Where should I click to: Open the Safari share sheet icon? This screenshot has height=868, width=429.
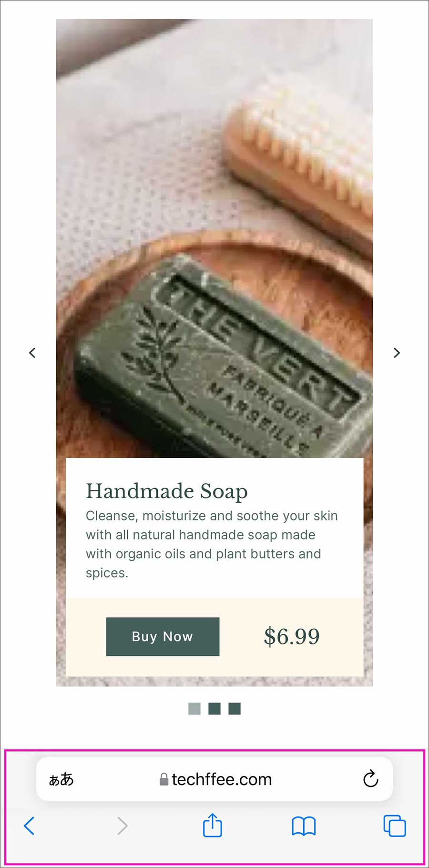(x=212, y=825)
